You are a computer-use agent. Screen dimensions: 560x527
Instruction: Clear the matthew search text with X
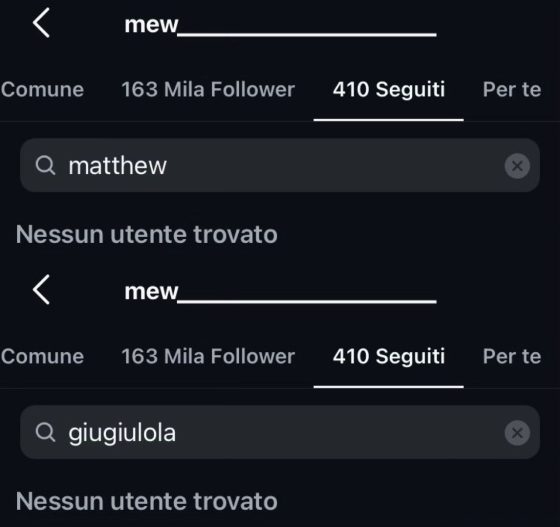coord(517,166)
